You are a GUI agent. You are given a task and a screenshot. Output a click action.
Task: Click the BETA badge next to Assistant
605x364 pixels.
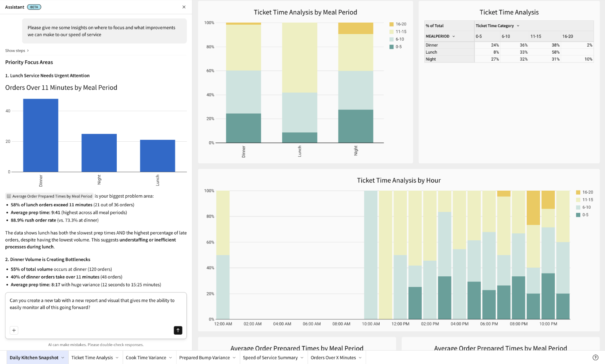[x=34, y=7]
